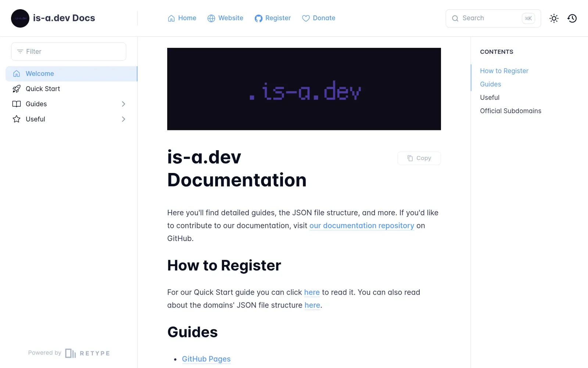Click the 'is-a.dev Documentation' page heading

pos(237,169)
